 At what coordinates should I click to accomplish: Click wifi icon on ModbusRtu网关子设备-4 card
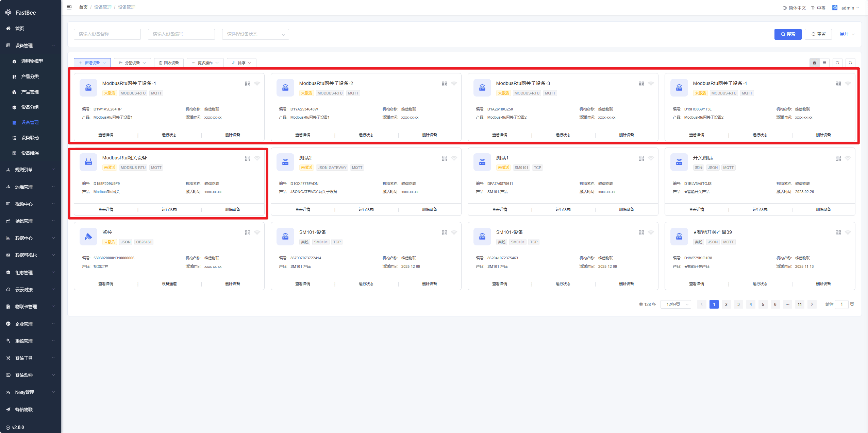[x=848, y=84]
